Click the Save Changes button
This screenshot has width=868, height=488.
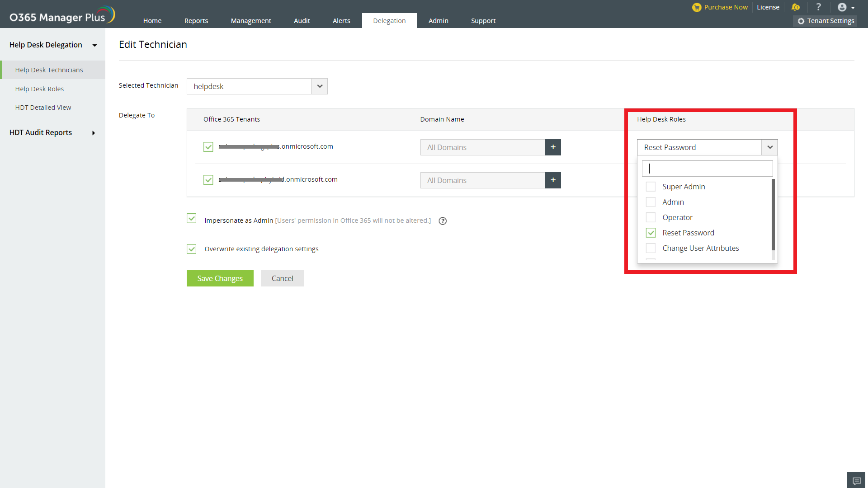tap(220, 278)
